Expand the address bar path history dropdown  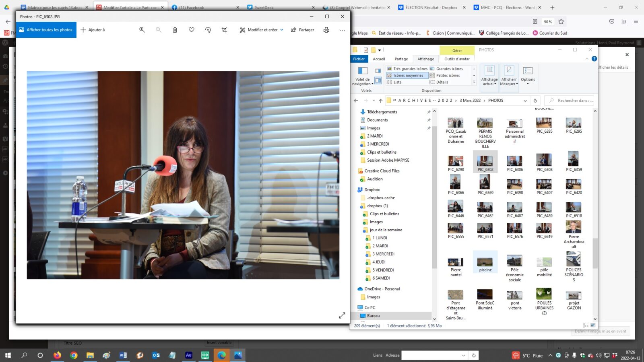(x=525, y=101)
